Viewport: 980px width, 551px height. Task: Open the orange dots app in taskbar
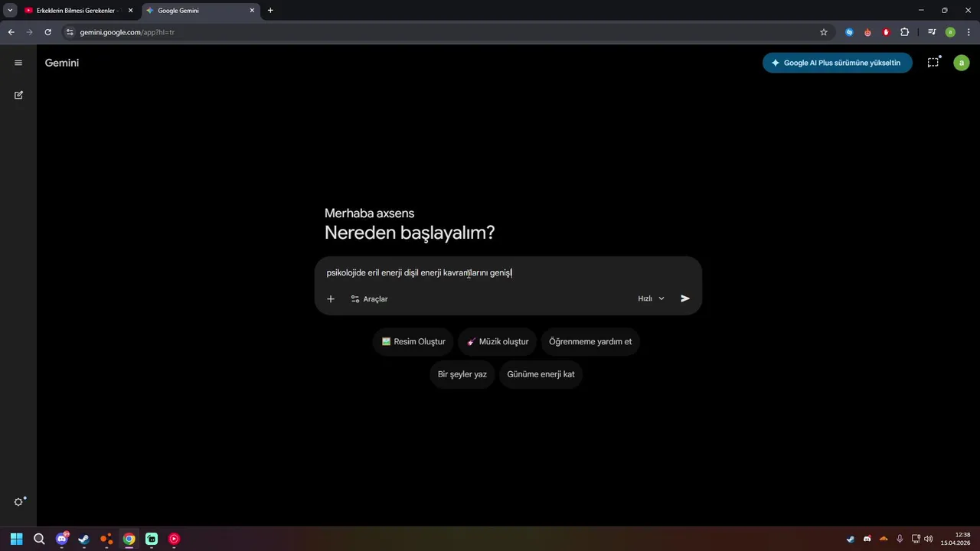pyautogui.click(x=106, y=539)
